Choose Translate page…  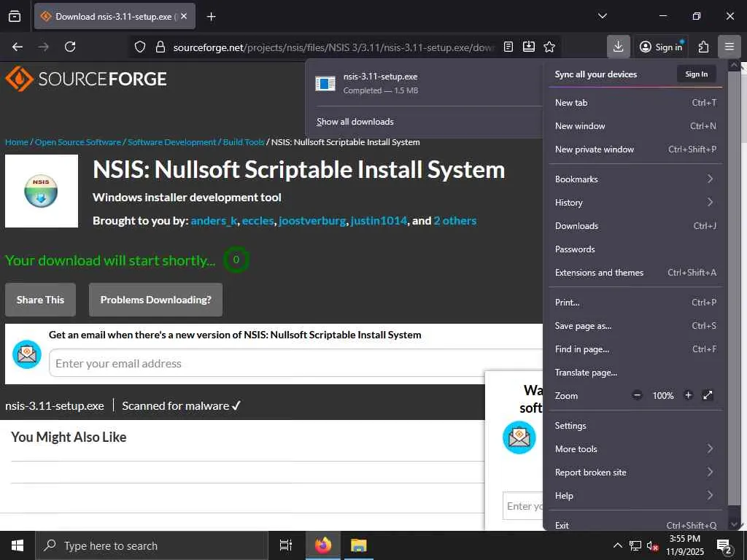pyautogui.click(x=635, y=373)
